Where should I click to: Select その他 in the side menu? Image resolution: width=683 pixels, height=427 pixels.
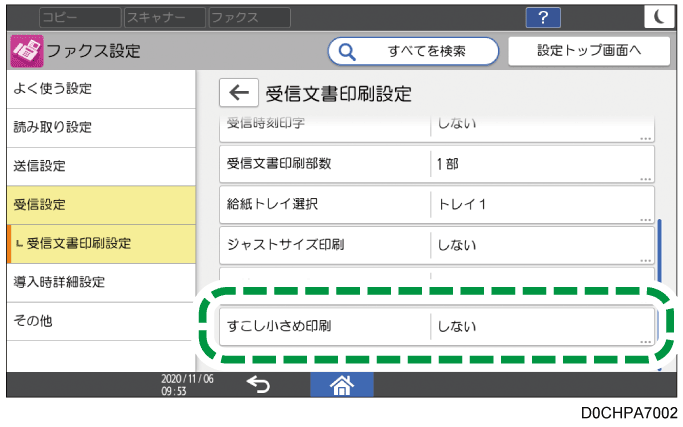[101, 321]
